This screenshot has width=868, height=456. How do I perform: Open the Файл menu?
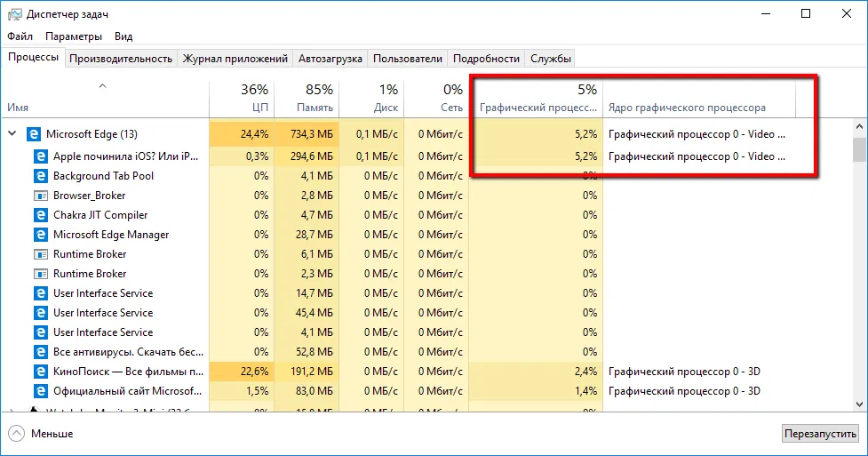[x=20, y=36]
